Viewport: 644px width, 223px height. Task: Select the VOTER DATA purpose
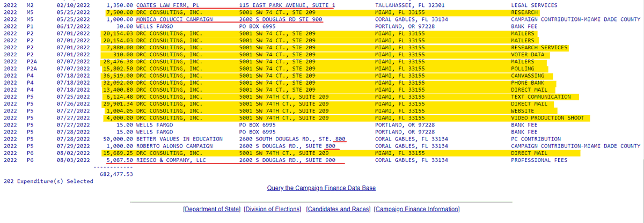529,54
